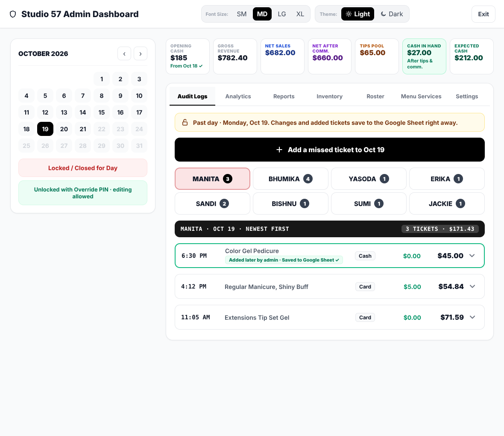Click the Cash In Hand summary card
The width and height of the screenshot is (504, 436).
[424, 56]
